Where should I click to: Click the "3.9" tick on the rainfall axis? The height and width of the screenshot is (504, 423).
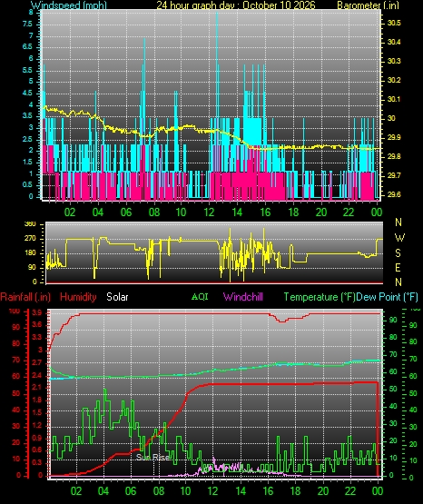[x=37, y=313]
